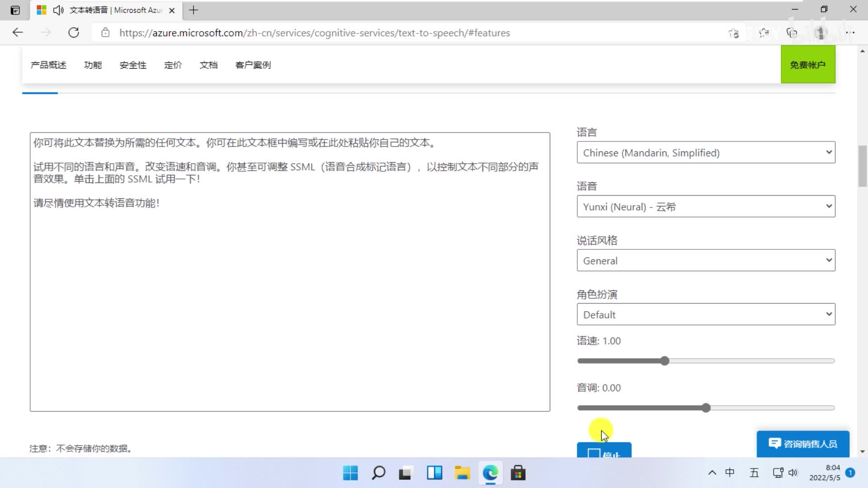
Task: Open a new browser tab
Action: pyautogui.click(x=193, y=10)
